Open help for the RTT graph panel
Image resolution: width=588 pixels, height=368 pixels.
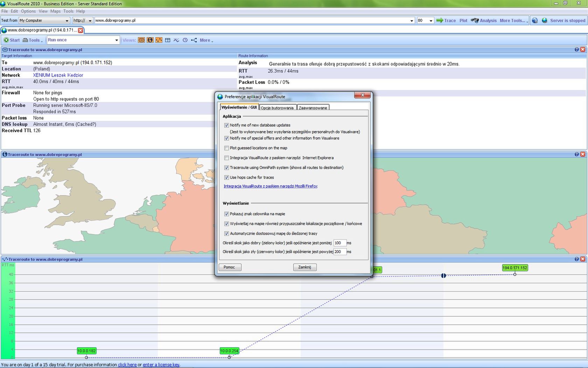point(576,259)
